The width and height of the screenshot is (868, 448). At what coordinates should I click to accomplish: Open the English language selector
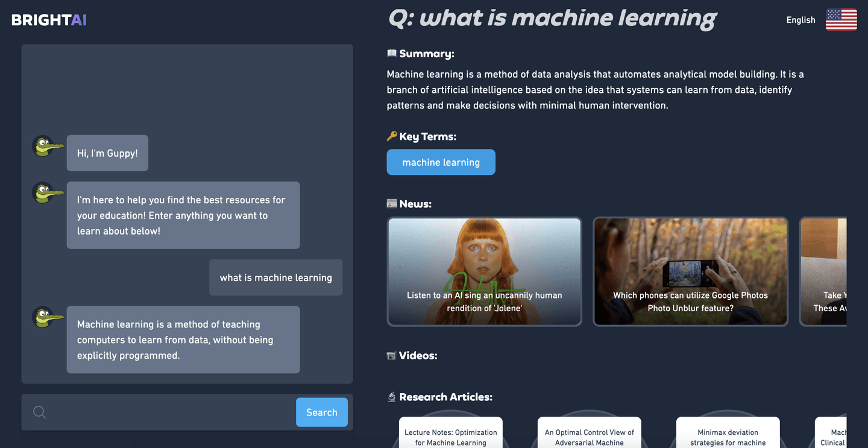[800, 20]
